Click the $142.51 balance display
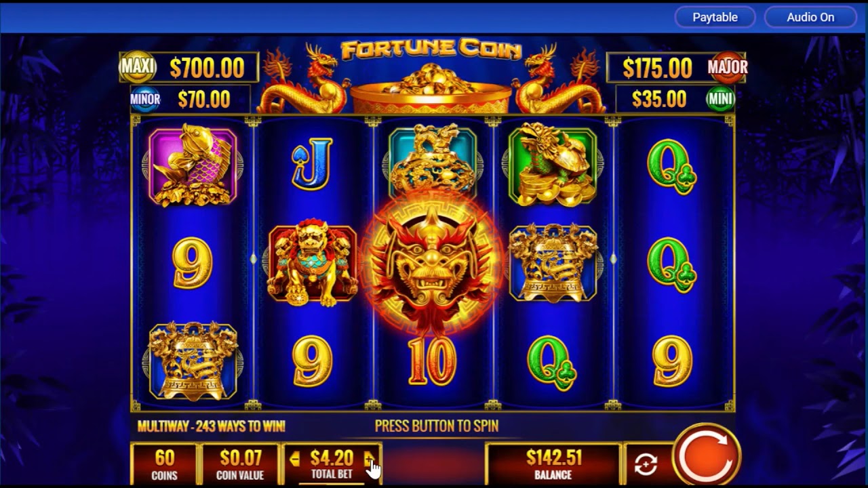 [553, 464]
